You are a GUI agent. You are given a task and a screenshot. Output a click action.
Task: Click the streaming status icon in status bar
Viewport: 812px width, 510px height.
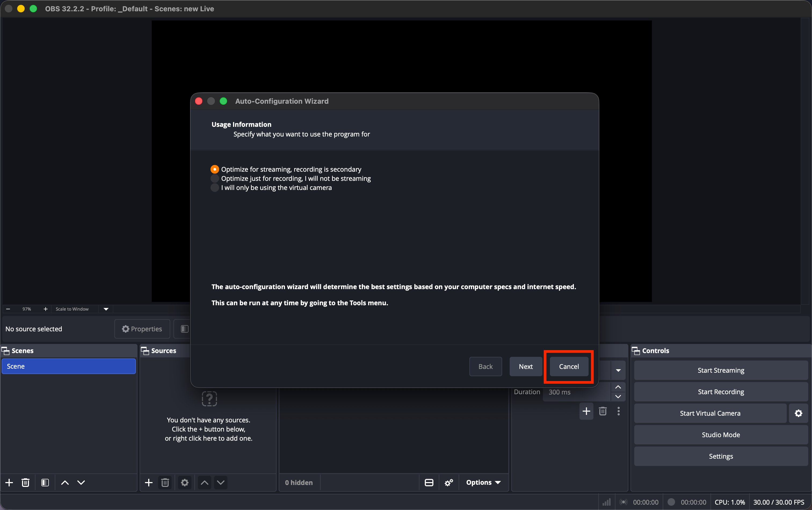pyautogui.click(x=624, y=502)
